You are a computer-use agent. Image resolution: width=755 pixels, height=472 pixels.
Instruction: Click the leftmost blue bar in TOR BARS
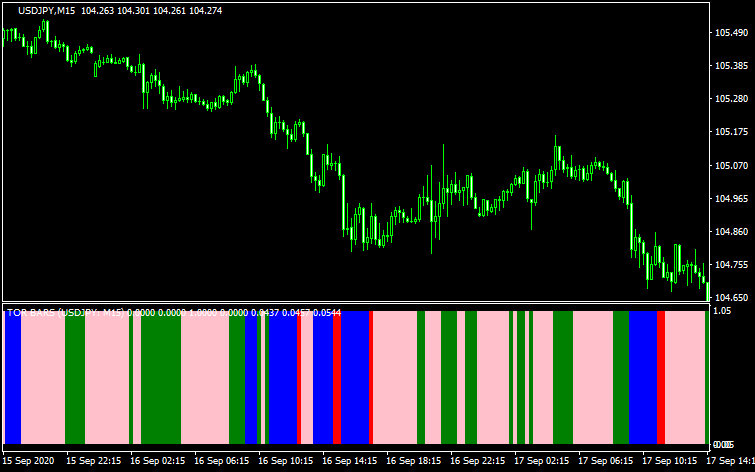tap(13, 377)
